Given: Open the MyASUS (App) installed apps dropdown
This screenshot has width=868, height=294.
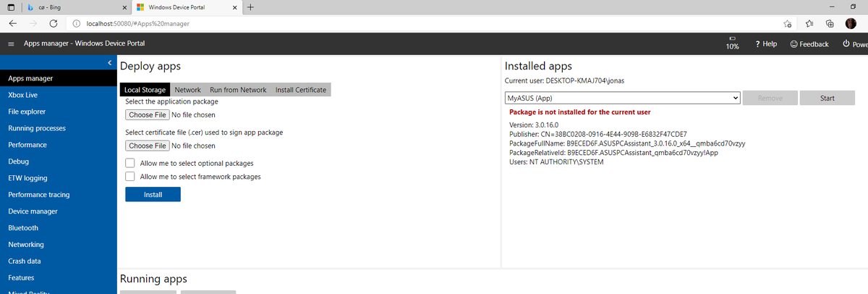Looking at the screenshot, I should click(622, 98).
